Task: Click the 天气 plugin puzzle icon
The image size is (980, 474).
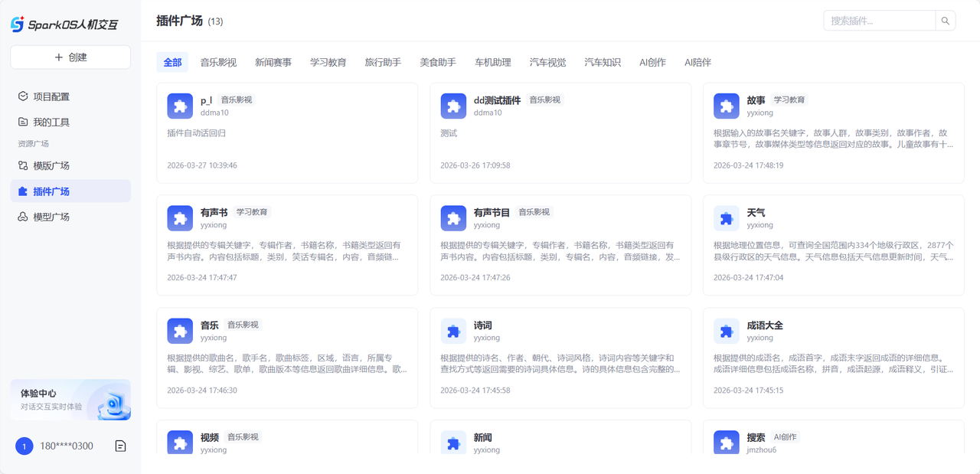Action: click(x=727, y=218)
